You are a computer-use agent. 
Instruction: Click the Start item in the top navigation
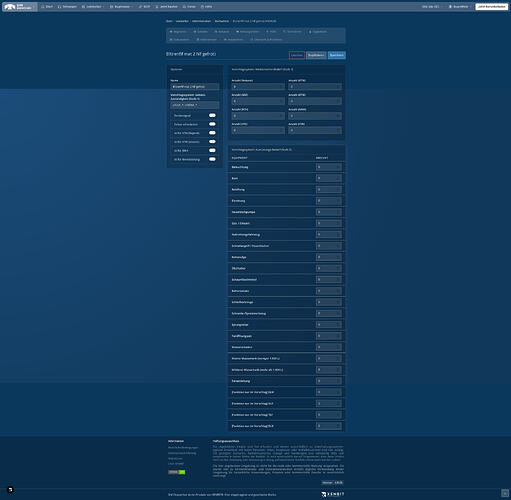tap(47, 7)
